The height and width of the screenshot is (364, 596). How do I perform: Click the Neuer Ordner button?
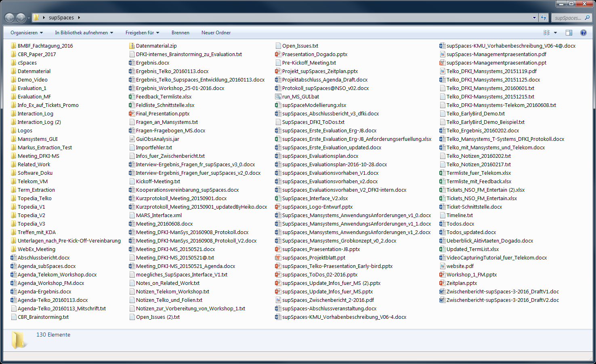click(x=216, y=33)
